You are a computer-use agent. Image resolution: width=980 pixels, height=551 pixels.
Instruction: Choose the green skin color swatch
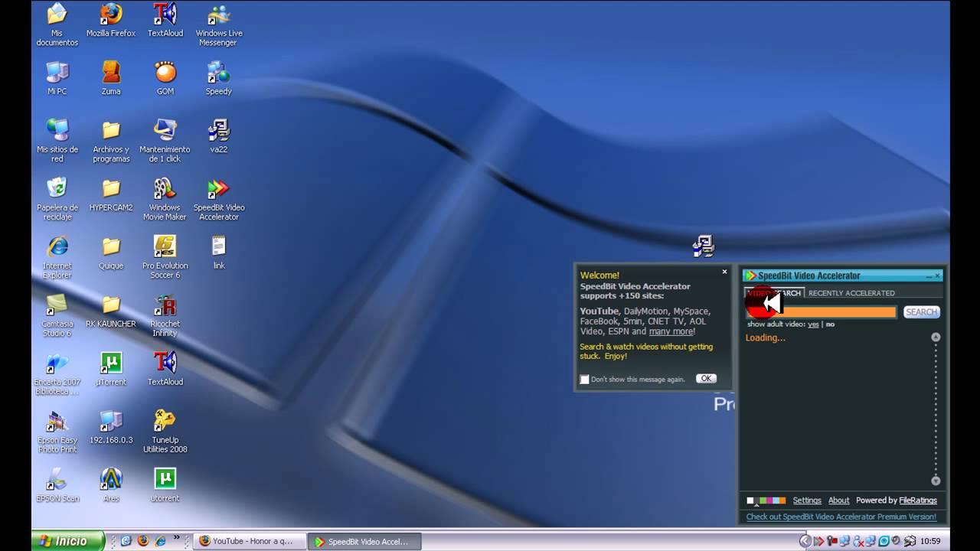[x=763, y=500]
